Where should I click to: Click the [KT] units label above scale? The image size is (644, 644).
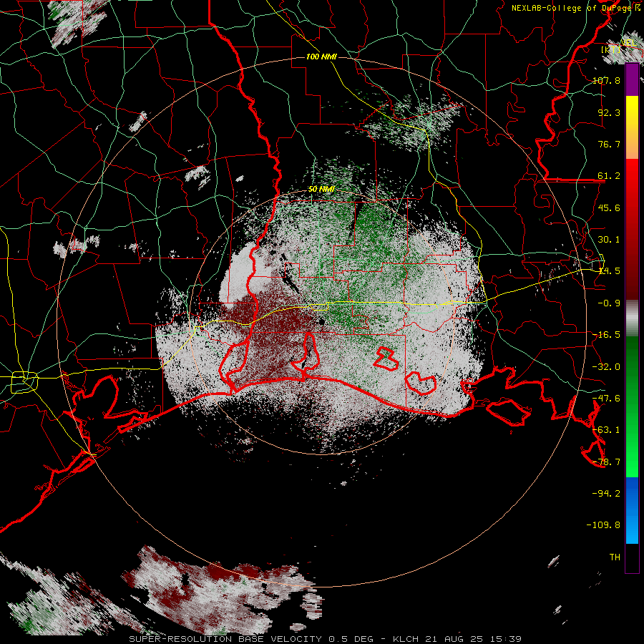611,50
